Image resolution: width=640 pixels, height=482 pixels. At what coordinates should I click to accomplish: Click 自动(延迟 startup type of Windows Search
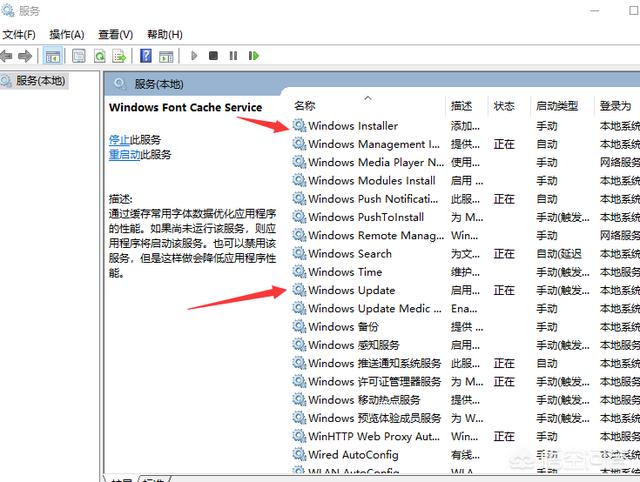(x=559, y=254)
